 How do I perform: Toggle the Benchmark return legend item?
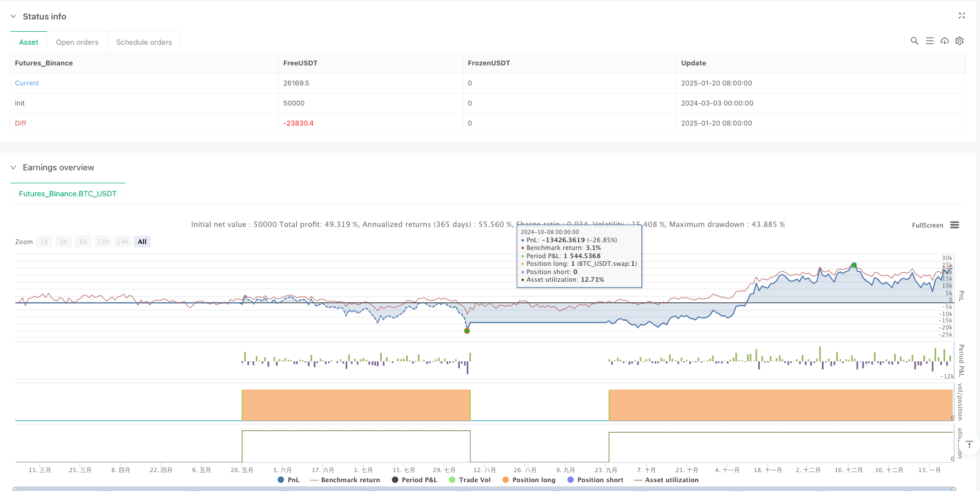click(x=345, y=480)
